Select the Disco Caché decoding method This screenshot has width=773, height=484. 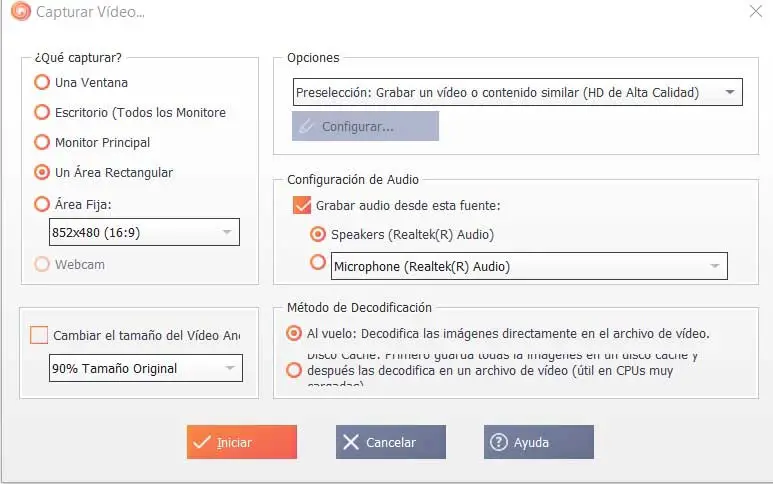coord(294,370)
